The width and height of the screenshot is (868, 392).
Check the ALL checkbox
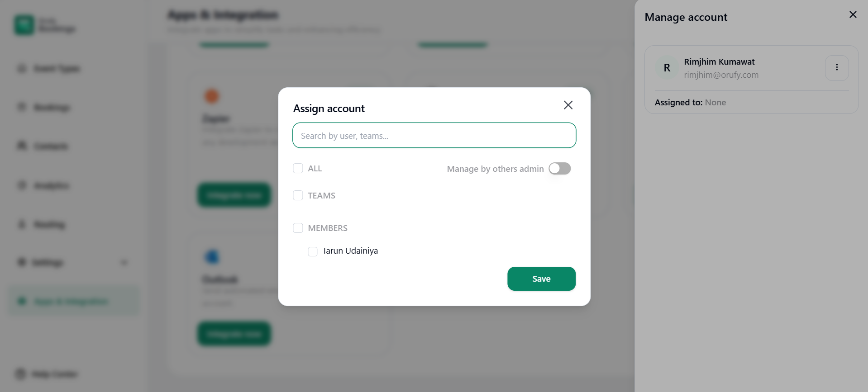(298, 169)
